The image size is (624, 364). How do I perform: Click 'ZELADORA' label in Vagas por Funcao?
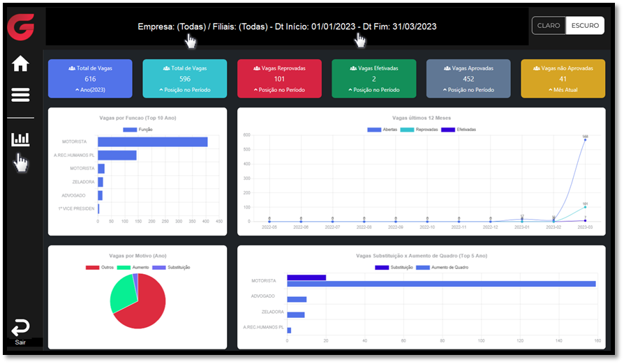click(83, 182)
